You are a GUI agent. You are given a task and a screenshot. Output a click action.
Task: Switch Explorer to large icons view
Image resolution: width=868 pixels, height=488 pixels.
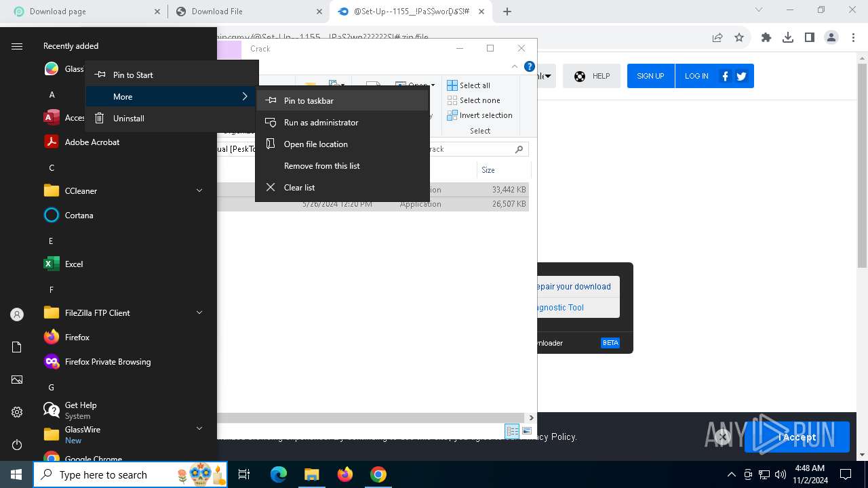(x=527, y=431)
